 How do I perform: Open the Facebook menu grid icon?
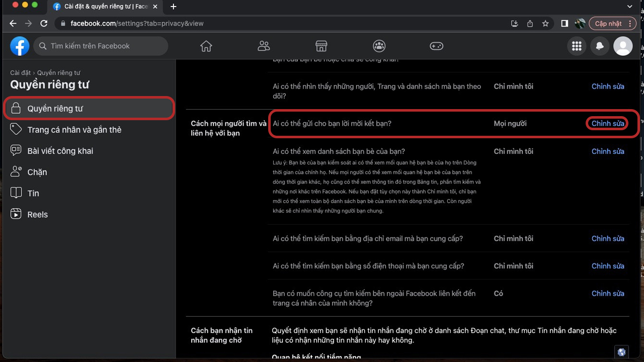pyautogui.click(x=577, y=46)
